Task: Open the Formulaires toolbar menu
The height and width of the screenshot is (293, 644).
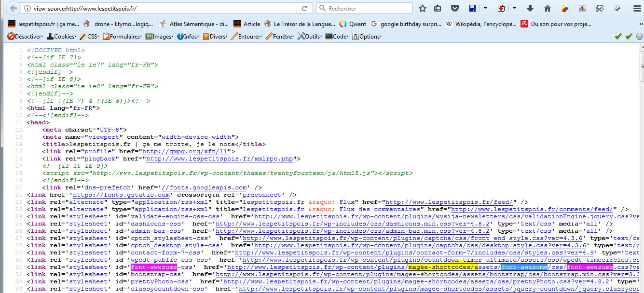Action: (x=123, y=36)
